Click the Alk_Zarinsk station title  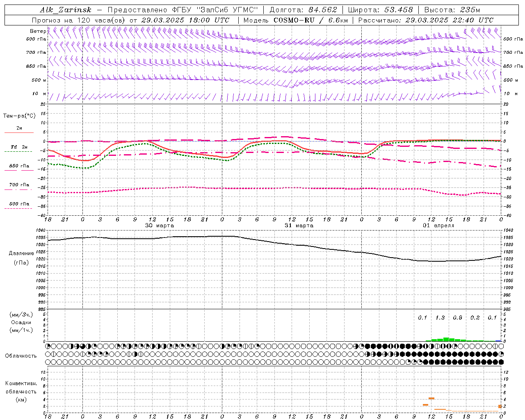click(x=66, y=10)
